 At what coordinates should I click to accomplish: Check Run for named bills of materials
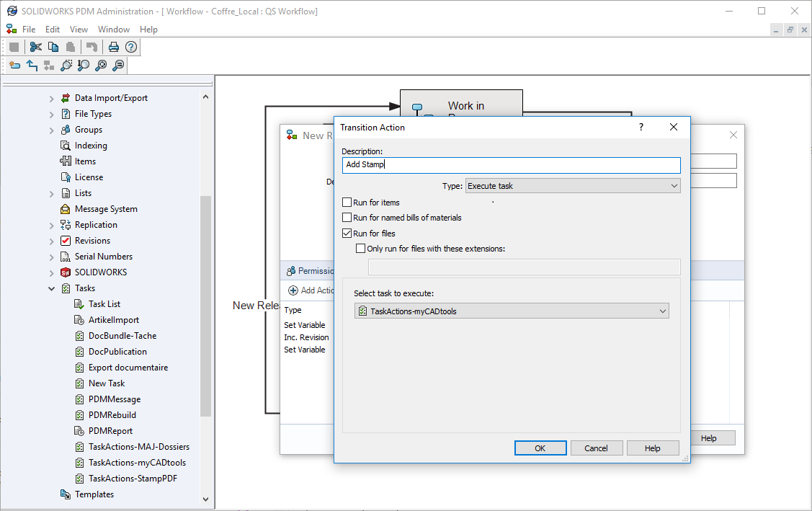click(x=347, y=218)
